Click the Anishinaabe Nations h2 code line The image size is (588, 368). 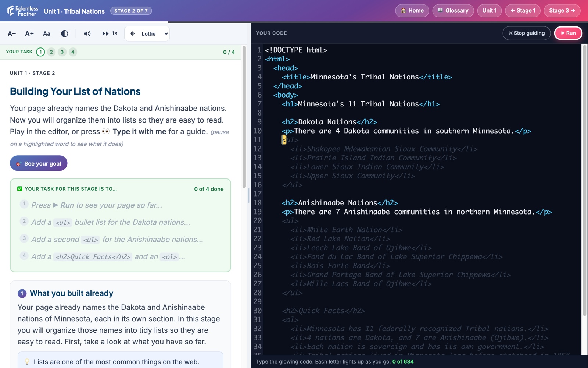(x=340, y=203)
